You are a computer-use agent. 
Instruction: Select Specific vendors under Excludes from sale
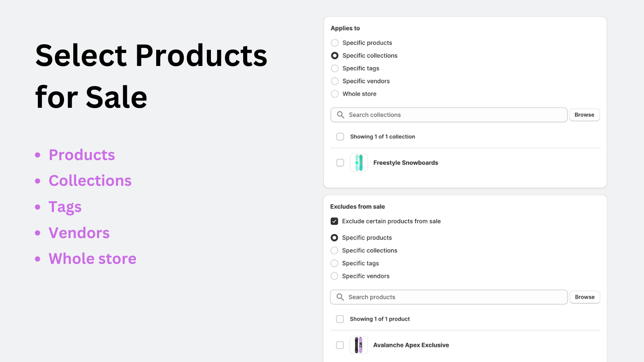(x=334, y=276)
